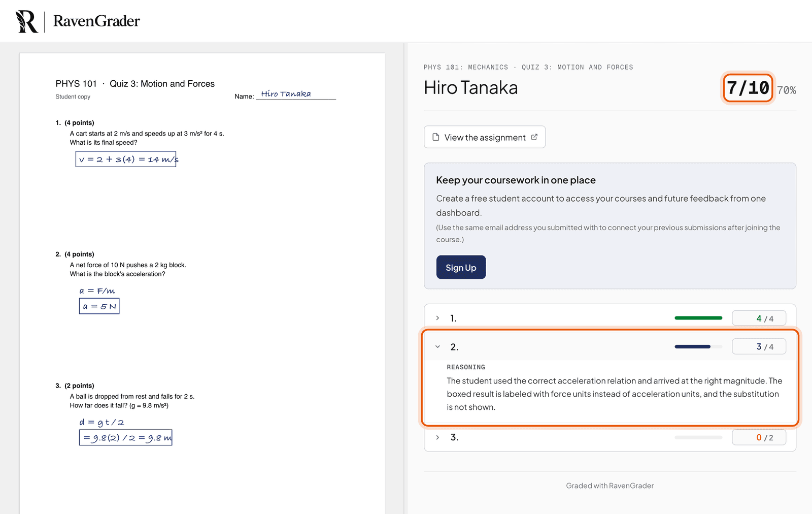Click the boxed answer a = 5 N
The width and height of the screenshot is (812, 514).
click(x=99, y=306)
